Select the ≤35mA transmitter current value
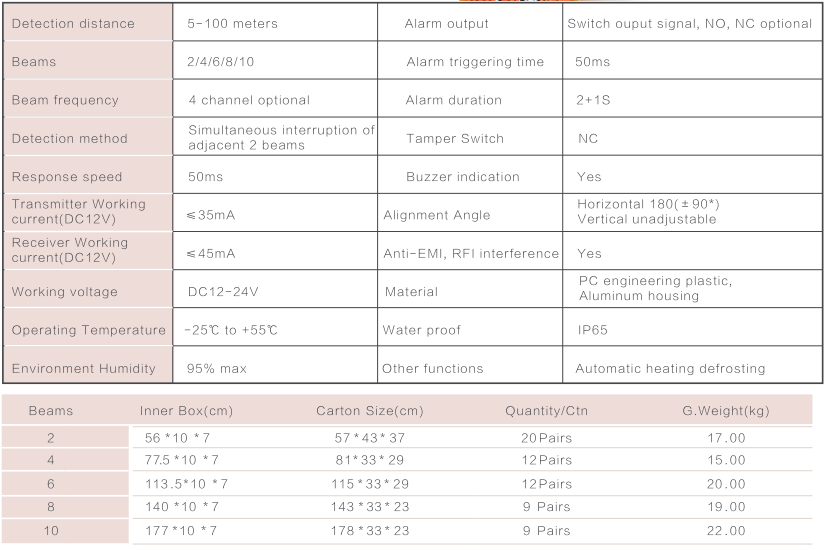The height and width of the screenshot is (550, 828). [211, 215]
